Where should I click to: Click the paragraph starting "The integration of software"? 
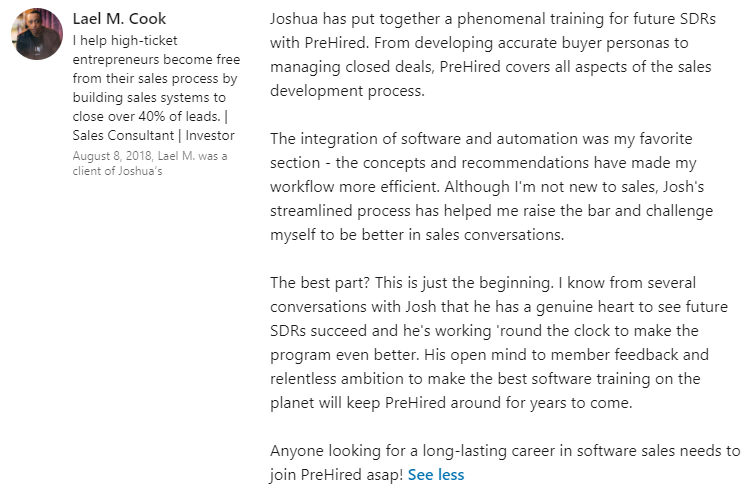pos(480,138)
